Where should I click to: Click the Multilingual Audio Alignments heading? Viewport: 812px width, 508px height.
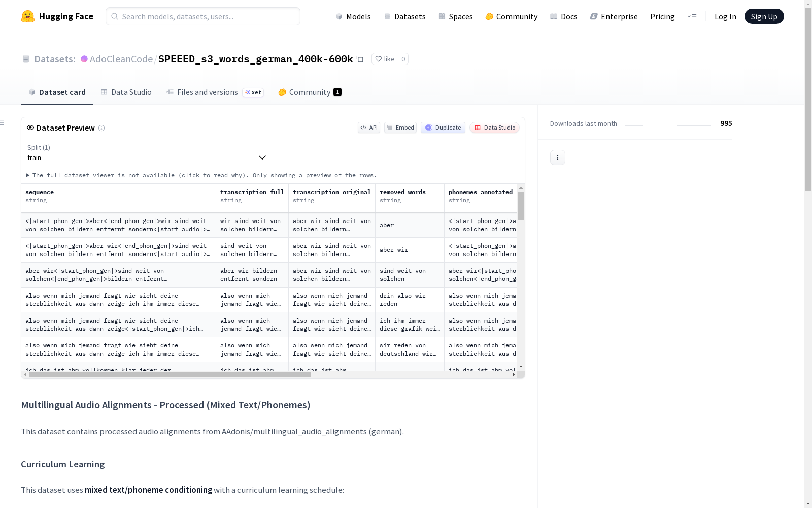point(165,405)
